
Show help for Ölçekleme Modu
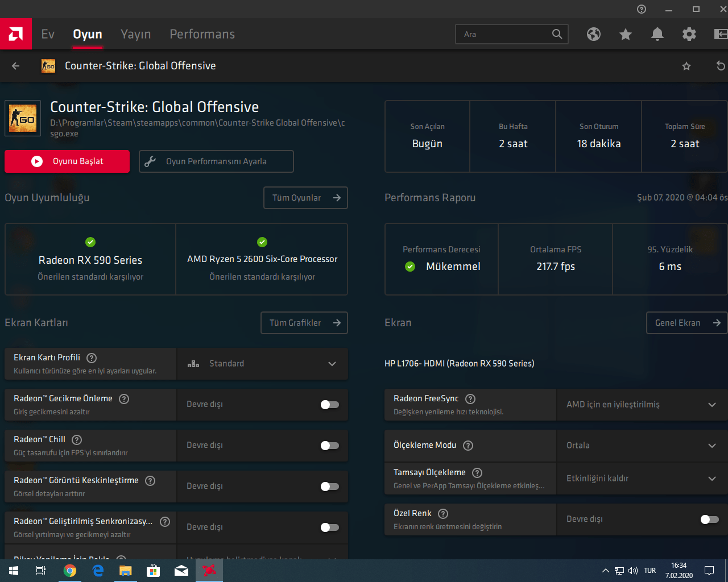468,446
